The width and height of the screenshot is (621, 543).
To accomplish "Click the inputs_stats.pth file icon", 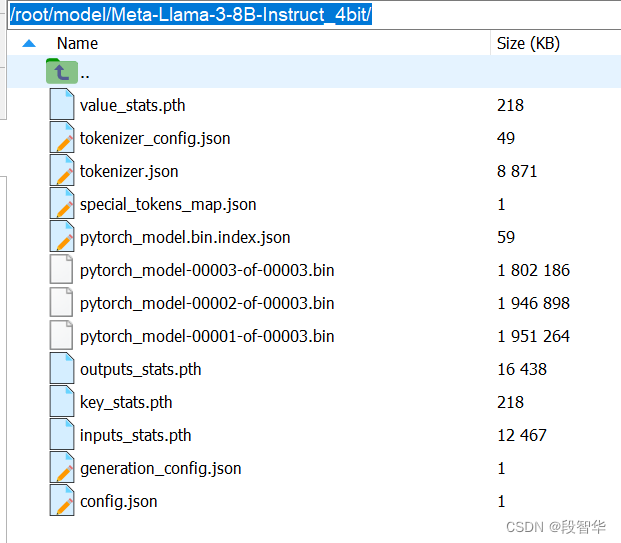I will coord(62,434).
